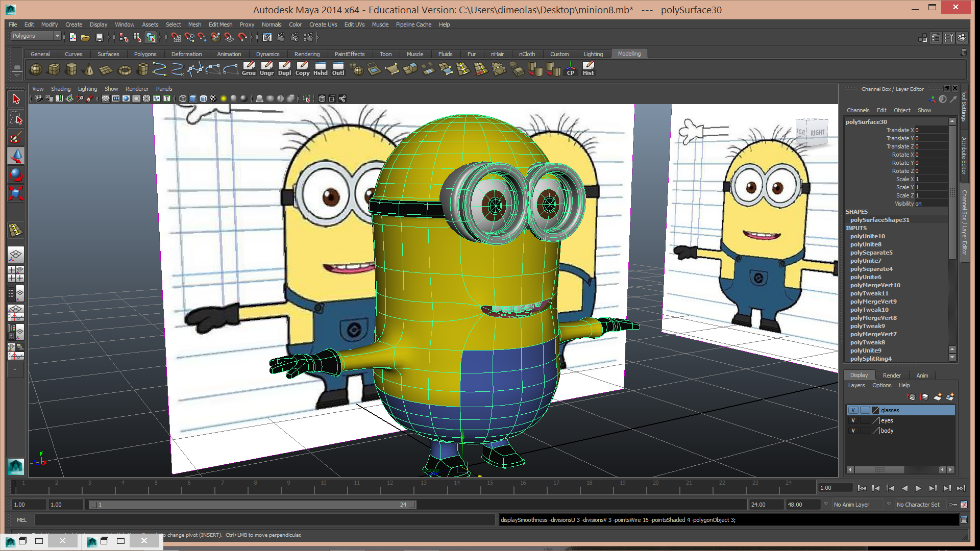Click the Outl outliner shelf button
Screen dimensions: 980x551
[x=338, y=69]
